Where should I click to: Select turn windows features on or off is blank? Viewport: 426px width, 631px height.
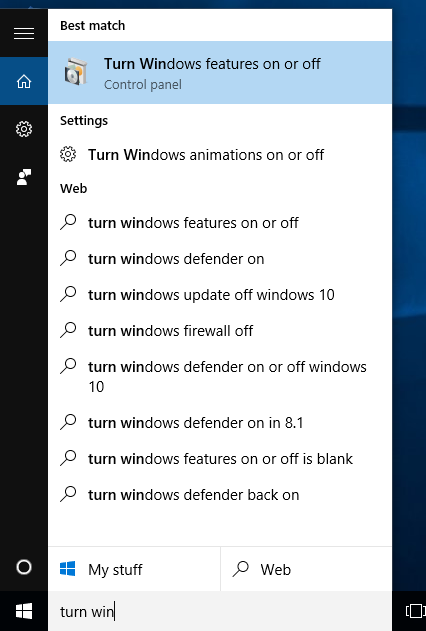pos(220,459)
